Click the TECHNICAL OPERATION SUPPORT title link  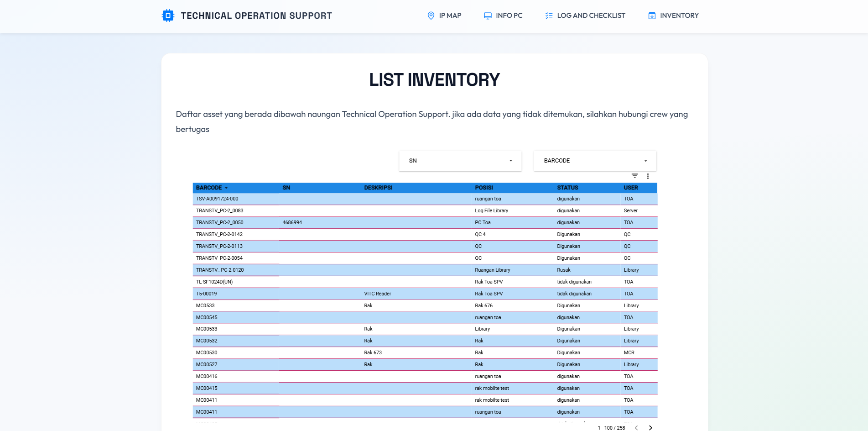(256, 16)
